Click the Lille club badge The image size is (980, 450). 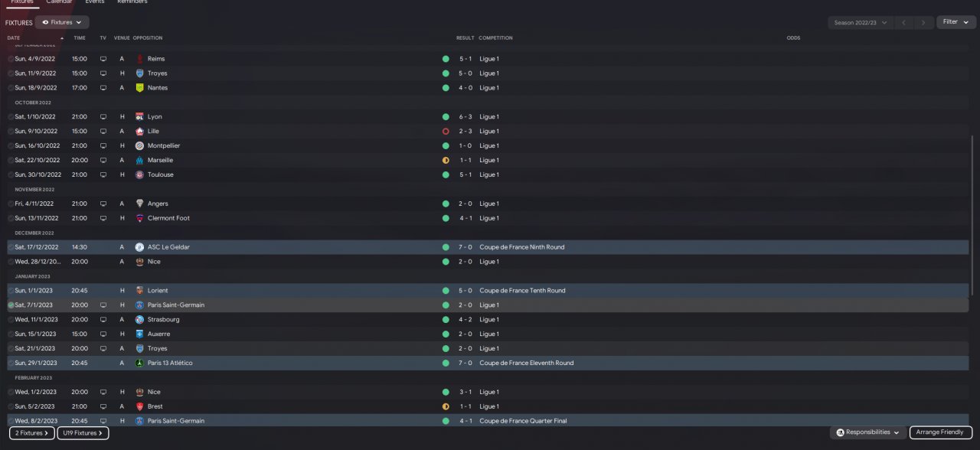pyautogui.click(x=139, y=132)
